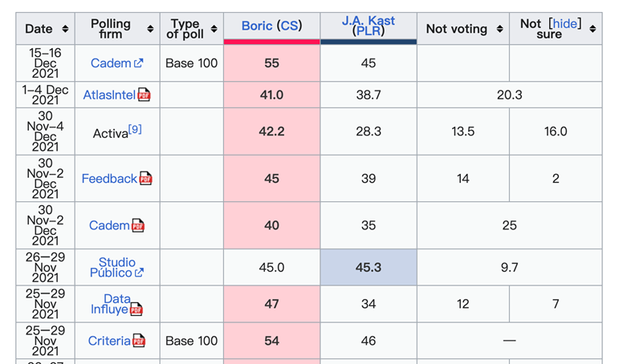Sort by Type of poll arrows
619x364 pixels.
click(x=214, y=29)
